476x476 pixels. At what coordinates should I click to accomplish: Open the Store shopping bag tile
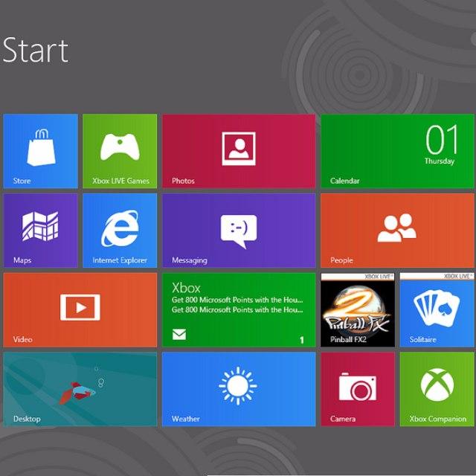point(40,151)
